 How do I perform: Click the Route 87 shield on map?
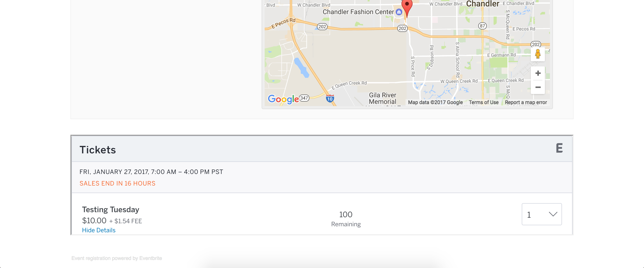tap(482, 26)
